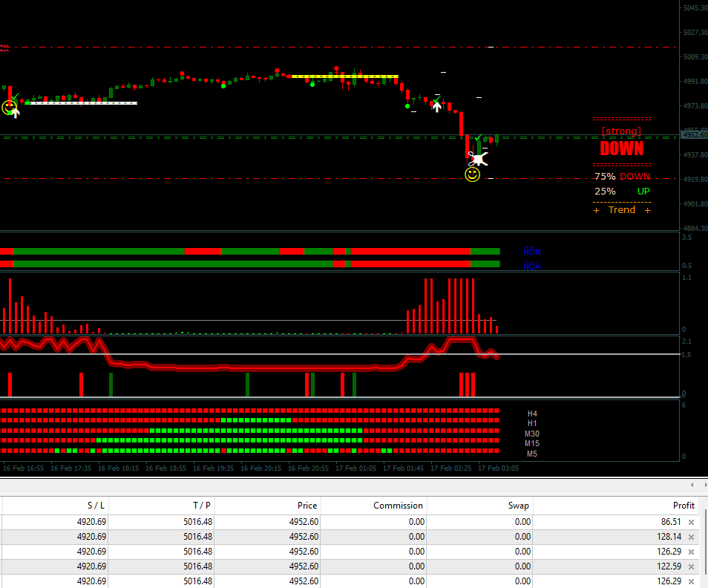Click the yellow smiley at chart's left edge
This screenshot has width=708, height=588.
tap(10, 108)
